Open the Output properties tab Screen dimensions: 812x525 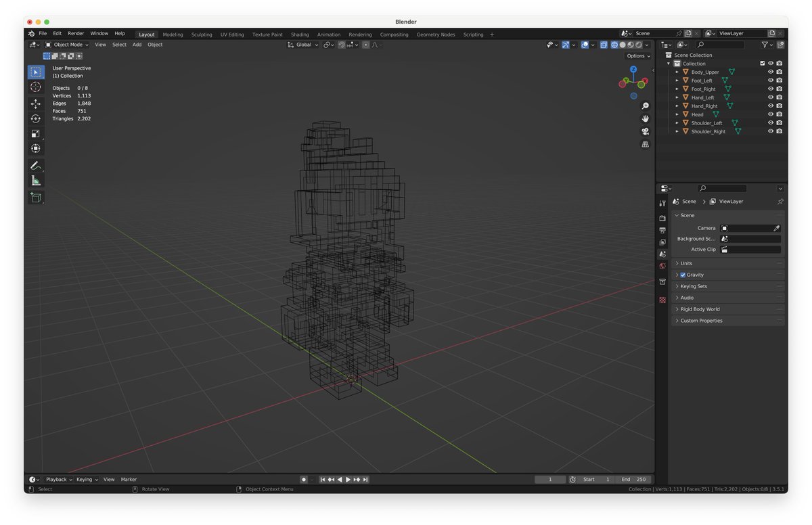pyautogui.click(x=662, y=230)
